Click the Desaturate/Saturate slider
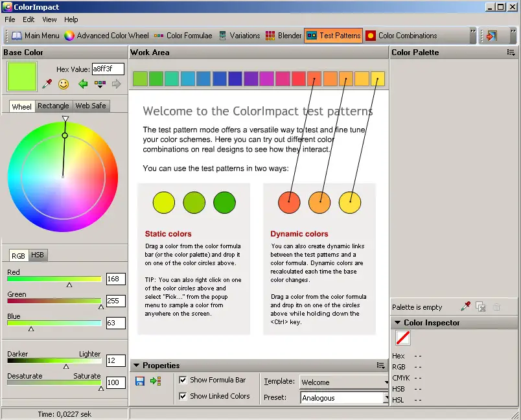Viewport: 521px width, 420px height. (x=54, y=382)
